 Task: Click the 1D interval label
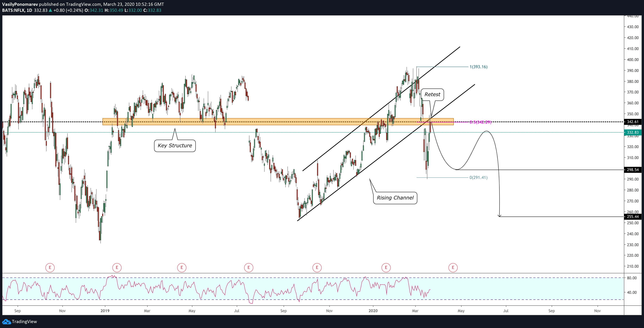pyautogui.click(x=29, y=10)
